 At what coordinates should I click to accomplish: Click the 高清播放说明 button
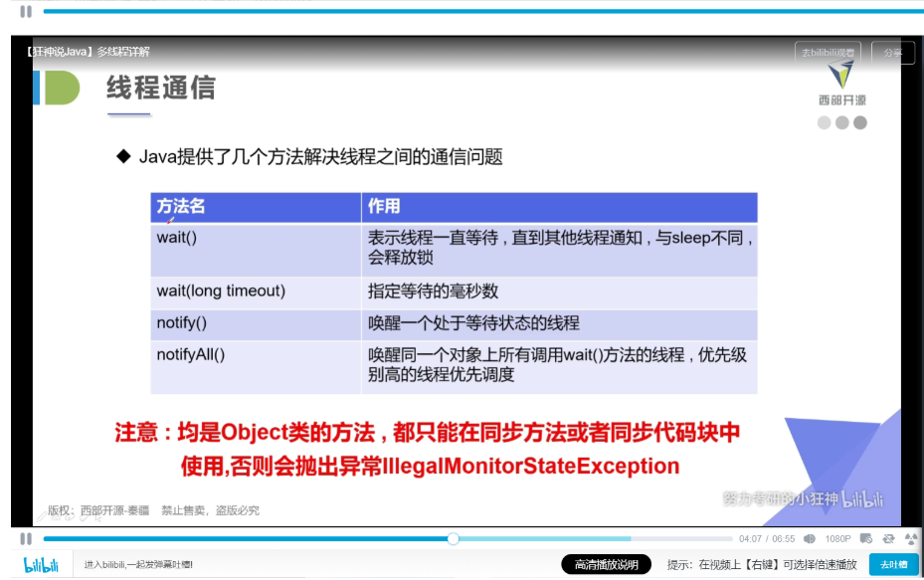click(x=608, y=563)
